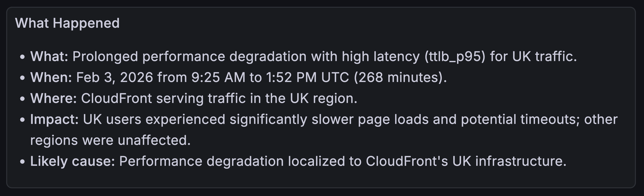
Task: Click "CloudFront" in the Where line
Action: [117, 98]
